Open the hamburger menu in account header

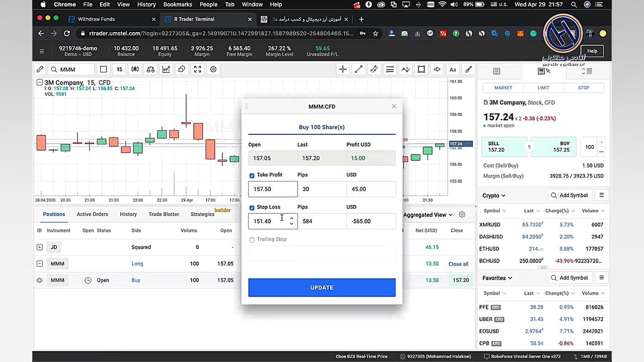click(42, 51)
